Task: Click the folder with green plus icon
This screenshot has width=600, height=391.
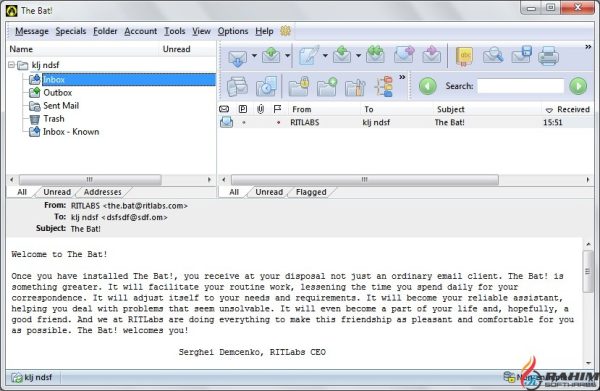Action: (x=327, y=86)
